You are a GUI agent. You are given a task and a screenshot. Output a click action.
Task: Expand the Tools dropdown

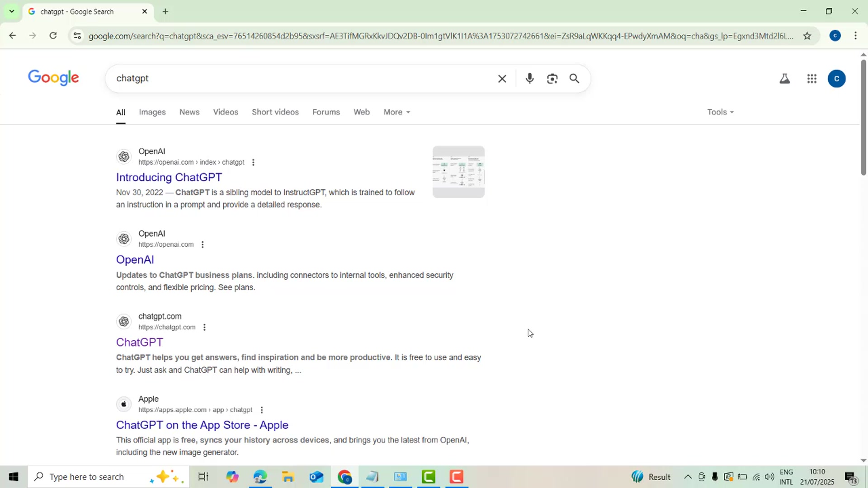click(721, 112)
